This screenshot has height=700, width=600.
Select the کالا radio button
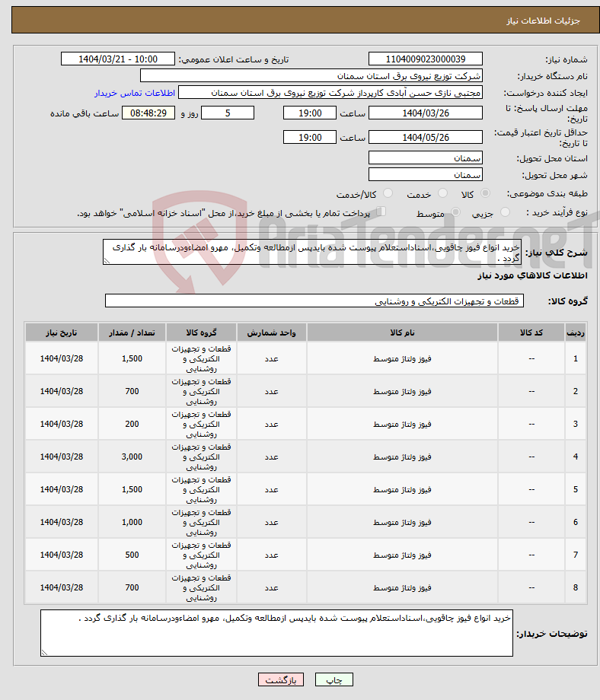[485, 193]
